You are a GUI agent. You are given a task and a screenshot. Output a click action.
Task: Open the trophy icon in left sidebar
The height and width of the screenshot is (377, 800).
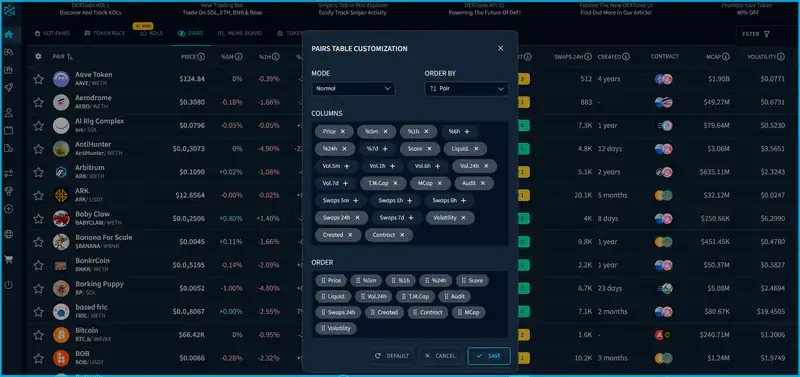(x=8, y=191)
